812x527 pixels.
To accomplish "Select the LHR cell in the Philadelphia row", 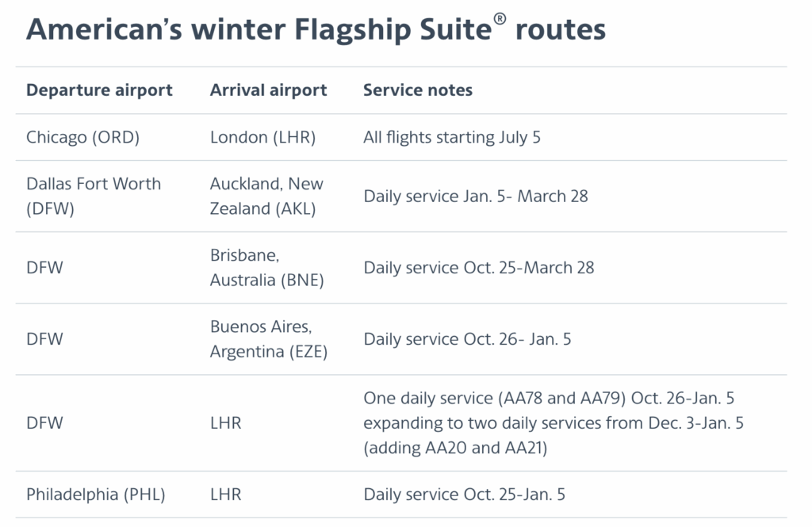I will pos(225,495).
